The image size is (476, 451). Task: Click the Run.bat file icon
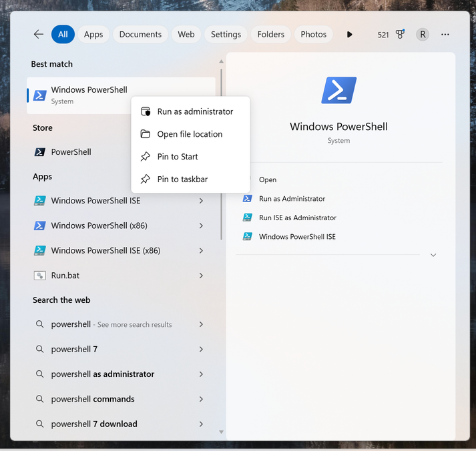point(40,276)
